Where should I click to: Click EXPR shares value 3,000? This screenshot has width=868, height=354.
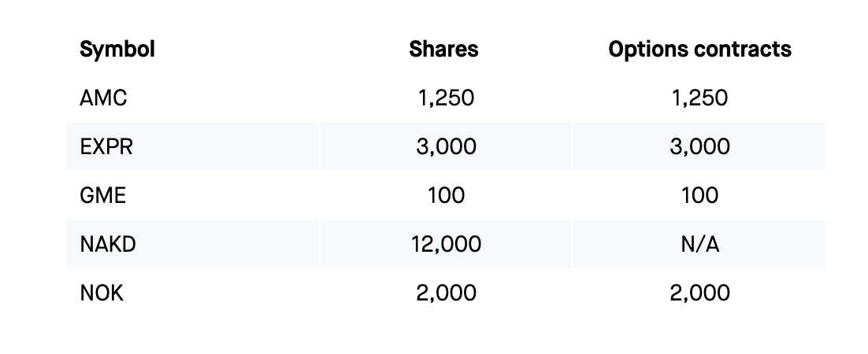[x=446, y=147]
